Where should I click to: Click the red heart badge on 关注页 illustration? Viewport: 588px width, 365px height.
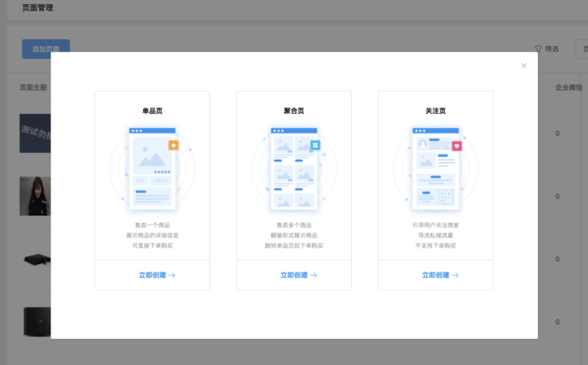pyautogui.click(x=456, y=146)
